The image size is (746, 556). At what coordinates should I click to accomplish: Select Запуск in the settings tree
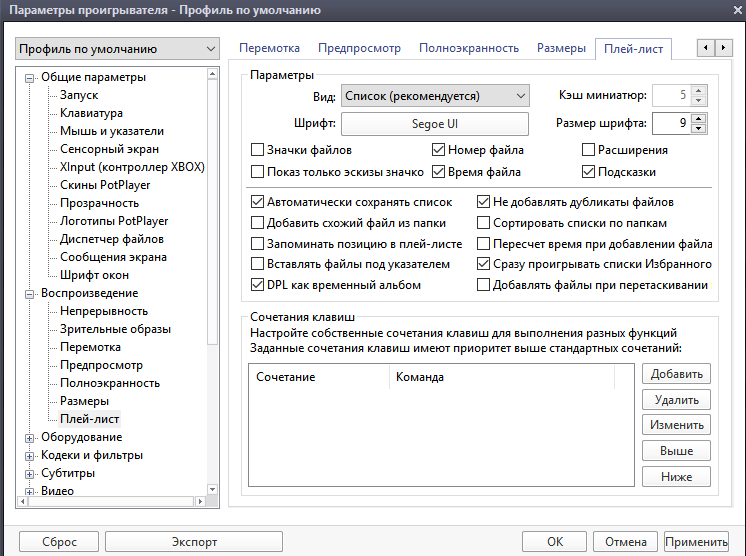[79, 95]
